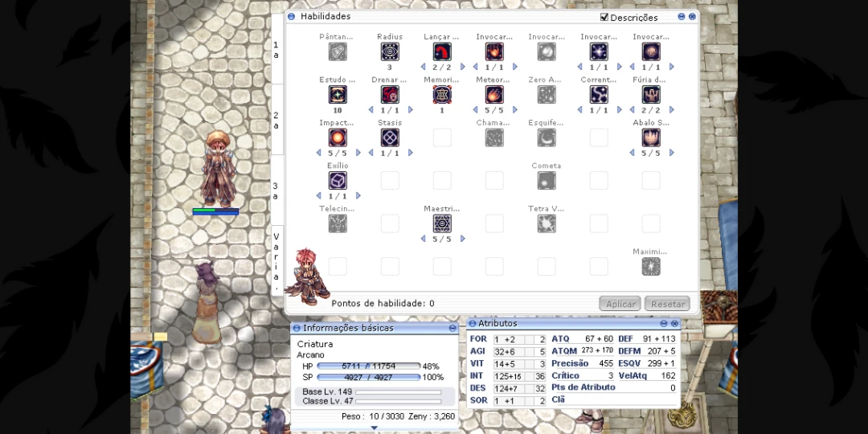Click the FOR attribute label
The image size is (868, 434).
pyautogui.click(x=478, y=339)
